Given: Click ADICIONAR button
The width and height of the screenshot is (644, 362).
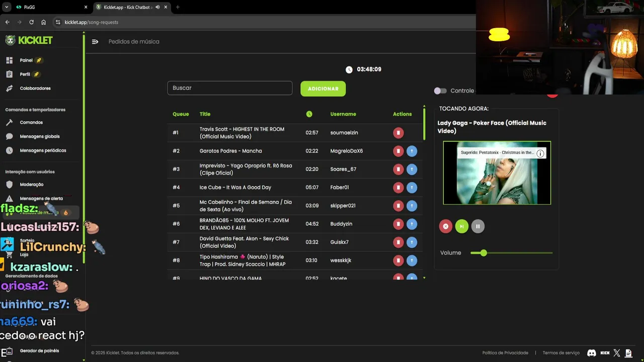Looking at the screenshot, I should [x=323, y=88].
